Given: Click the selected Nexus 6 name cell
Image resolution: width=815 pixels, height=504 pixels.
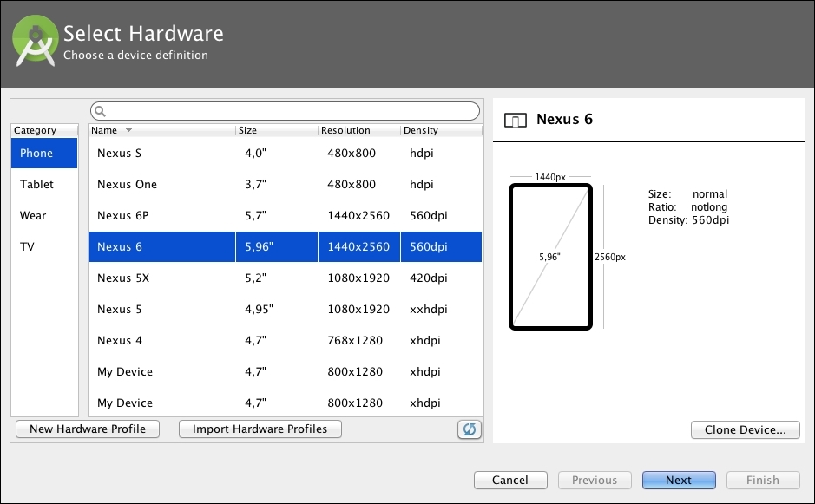Looking at the screenshot, I should [161, 247].
